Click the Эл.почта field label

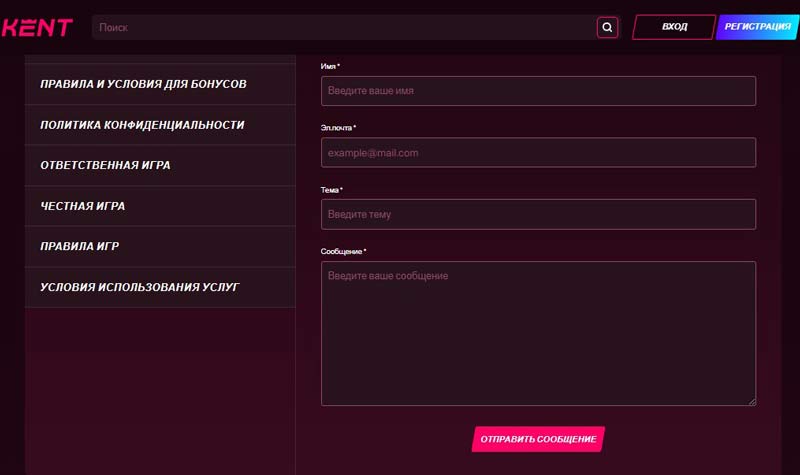tap(337, 128)
